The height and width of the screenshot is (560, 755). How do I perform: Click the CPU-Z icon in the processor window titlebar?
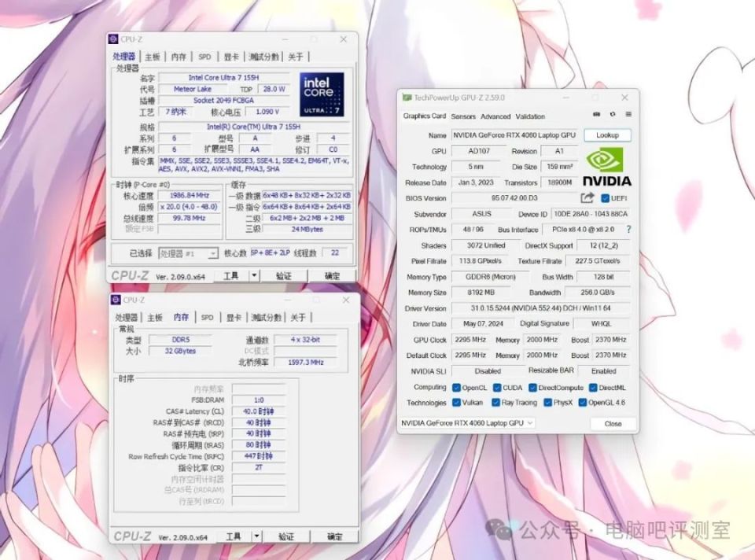pos(112,39)
